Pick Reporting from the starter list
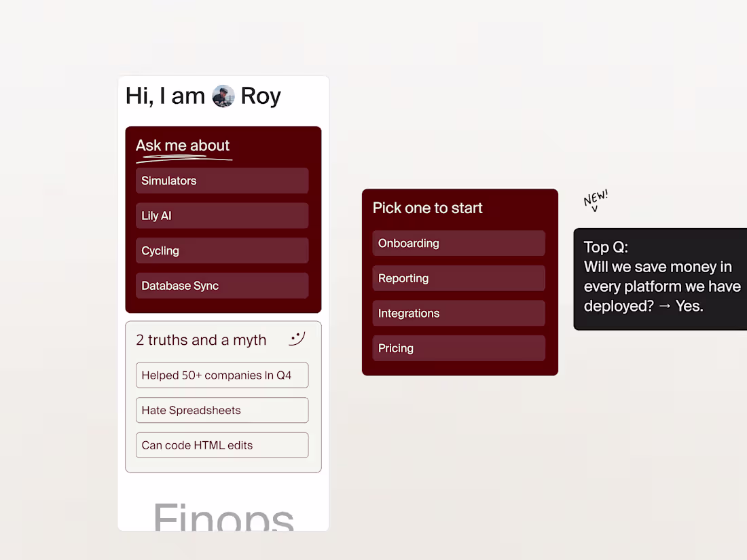This screenshot has width=747, height=560. 458,278
